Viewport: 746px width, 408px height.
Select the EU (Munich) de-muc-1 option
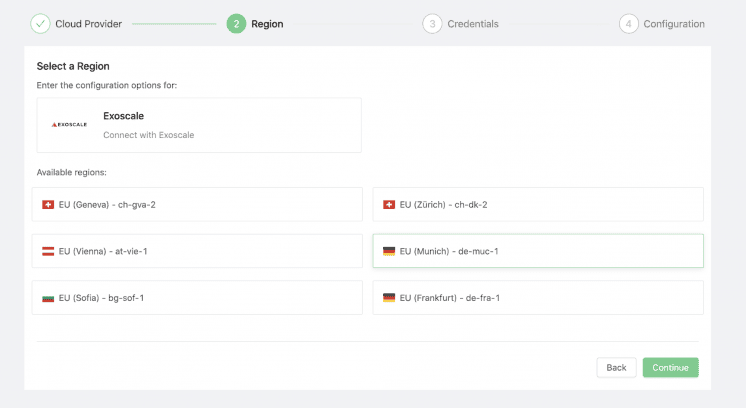click(538, 251)
